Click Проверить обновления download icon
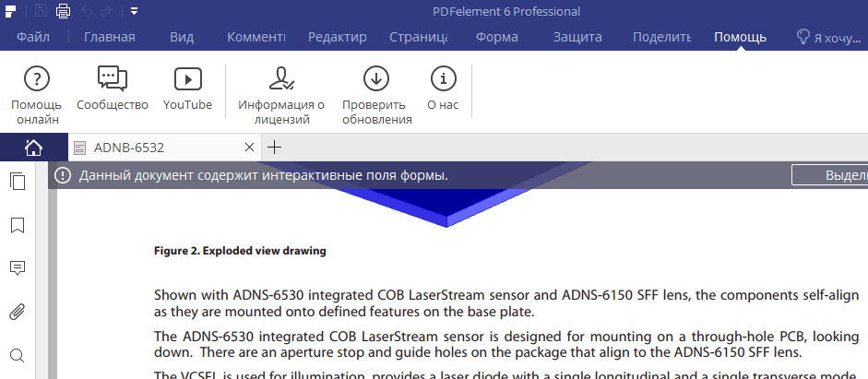The height and width of the screenshot is (379, 868). coord(376,80)
